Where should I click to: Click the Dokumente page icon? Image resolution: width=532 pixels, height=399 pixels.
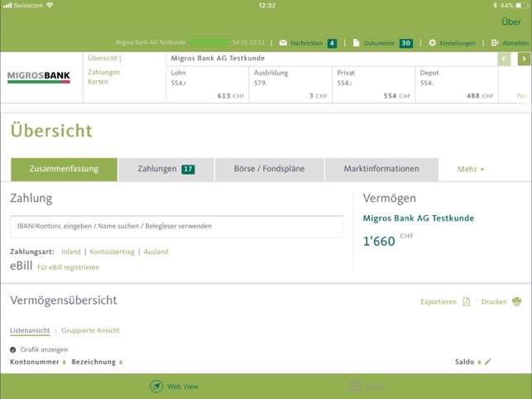[x=356, y=43]
